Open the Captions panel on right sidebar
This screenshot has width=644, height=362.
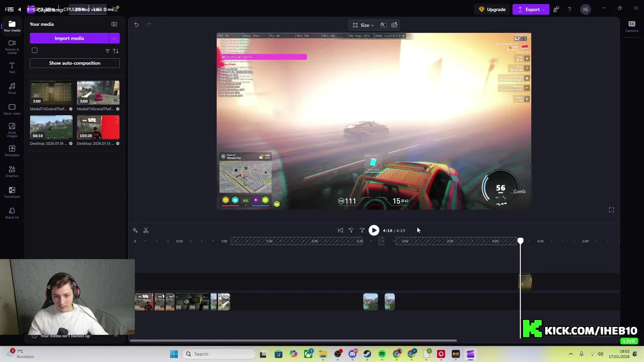point(631,26)
